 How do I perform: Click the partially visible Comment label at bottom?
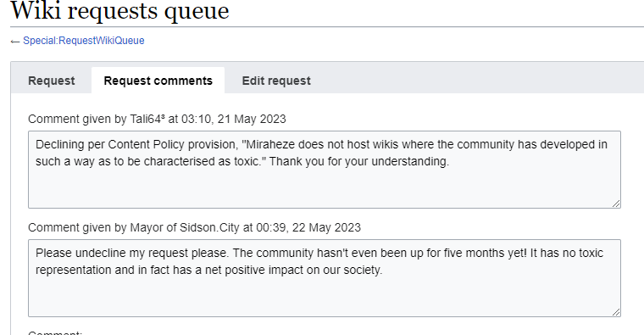55,332
